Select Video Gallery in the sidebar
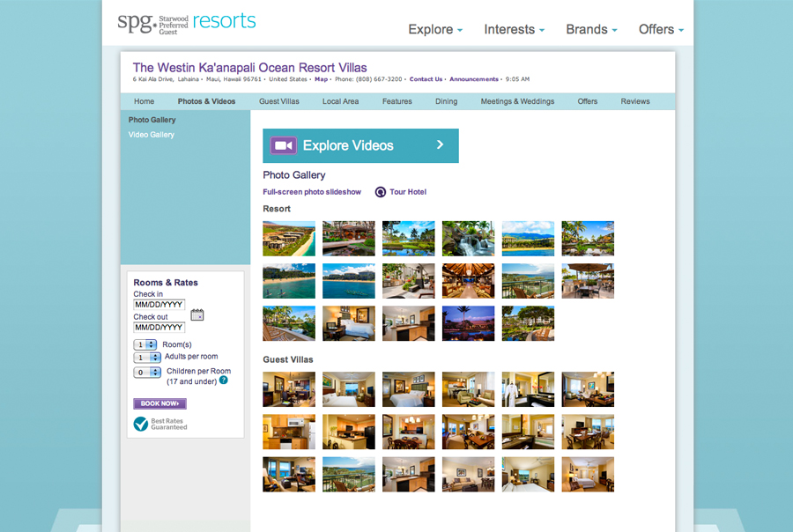 click(x=152, y=135)
